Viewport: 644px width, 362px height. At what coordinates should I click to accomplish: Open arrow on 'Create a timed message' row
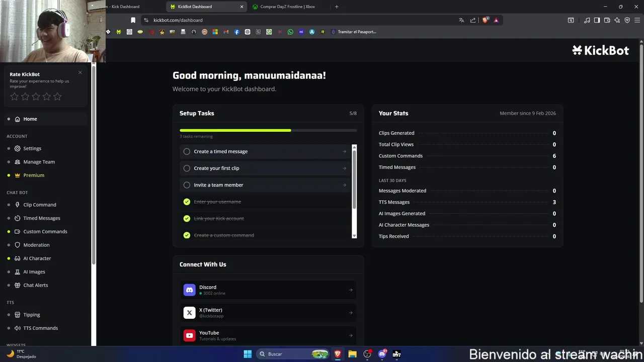coord(345,151)
